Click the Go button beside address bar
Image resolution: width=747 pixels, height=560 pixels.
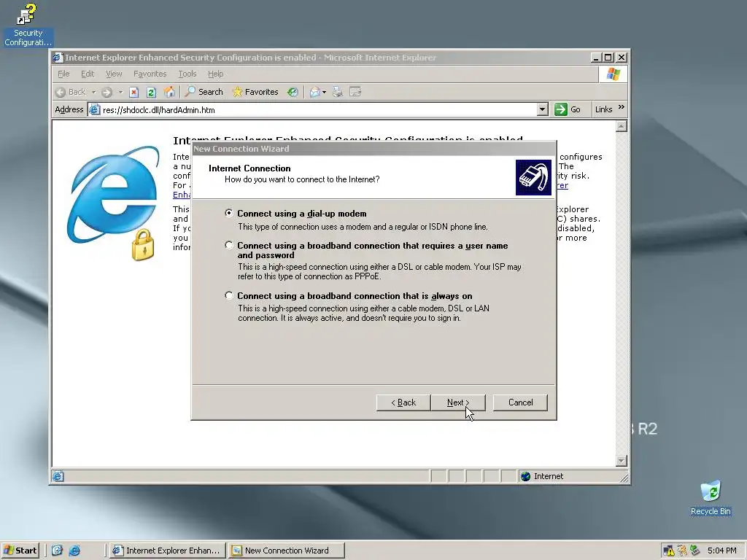coord(568,109)
